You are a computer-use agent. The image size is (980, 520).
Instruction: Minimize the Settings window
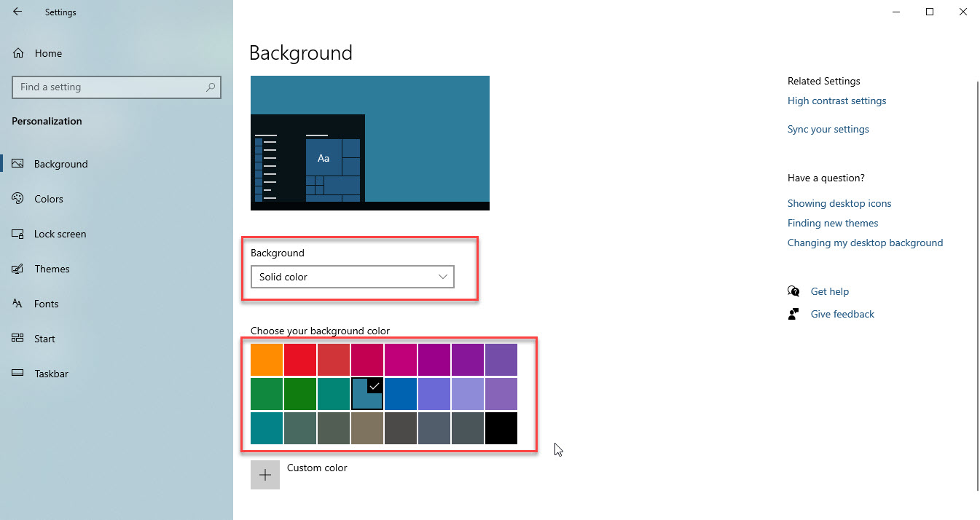[x=896, y=12]
